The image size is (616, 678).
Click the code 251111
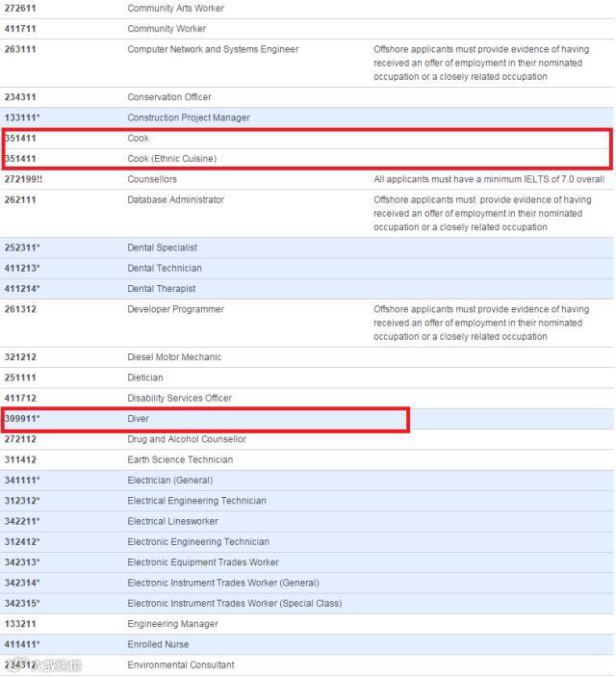tap(20, 378)
